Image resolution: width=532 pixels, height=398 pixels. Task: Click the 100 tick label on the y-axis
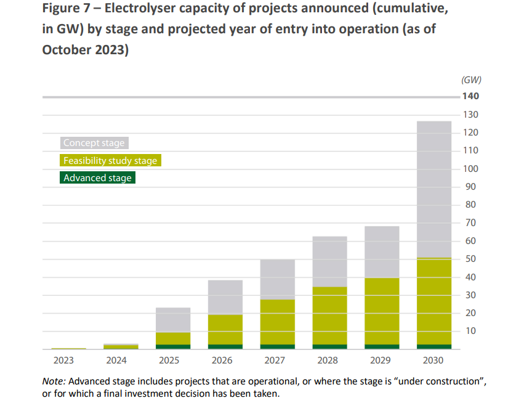coord(470,169)
